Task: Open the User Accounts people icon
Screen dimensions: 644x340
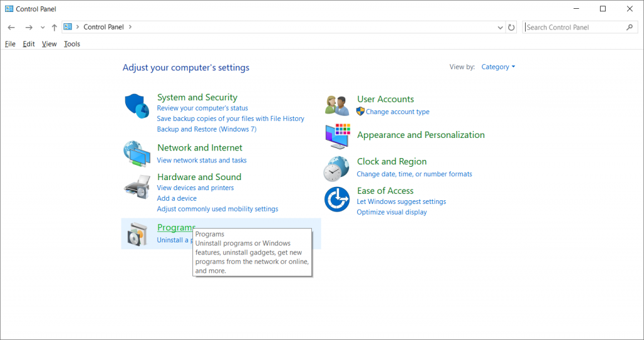Action: click(x=337, y=105)
